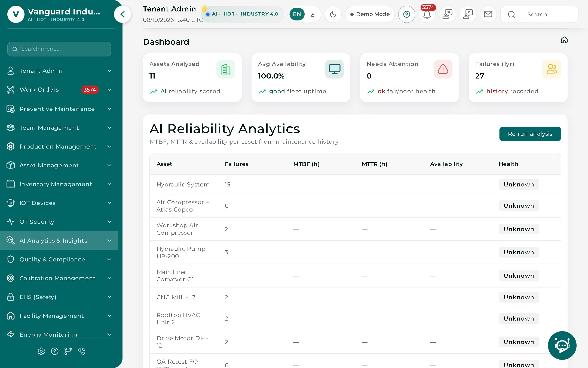The image size is (588, 368).
Task: Open notifications bell with 3574 badge
Action: (427, 14)
